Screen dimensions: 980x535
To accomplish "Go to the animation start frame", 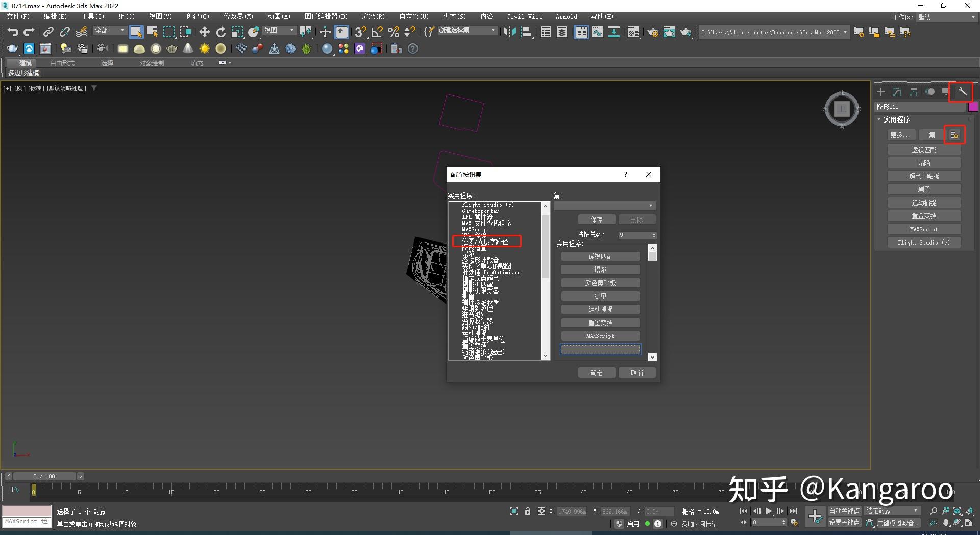I will [x=744, y=511].
